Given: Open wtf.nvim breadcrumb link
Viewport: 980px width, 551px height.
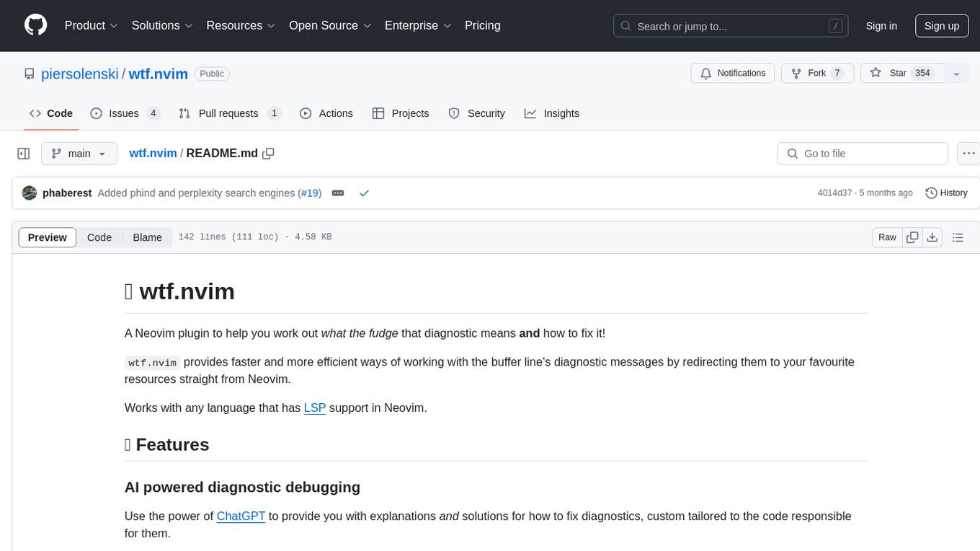Looking at the screenshot, I should 153,153.
